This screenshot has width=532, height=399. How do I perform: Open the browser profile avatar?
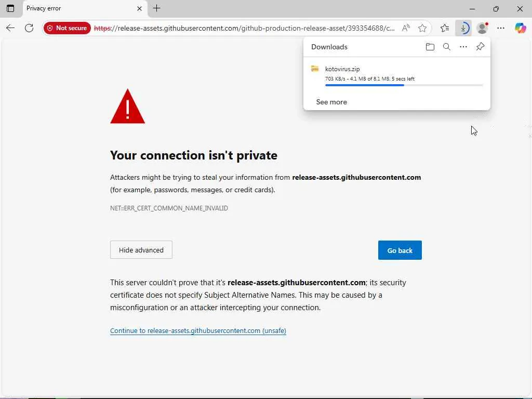tap(482, 28)
